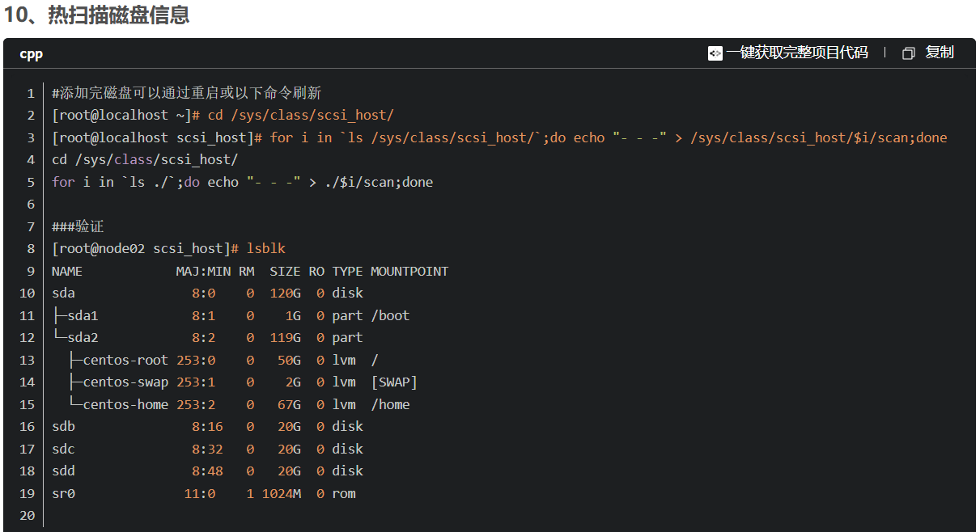Click the code icon beside 一键获取完整项目代码
Screen dimensions: 980x532
pyautogui.click(x=715, y=53)
